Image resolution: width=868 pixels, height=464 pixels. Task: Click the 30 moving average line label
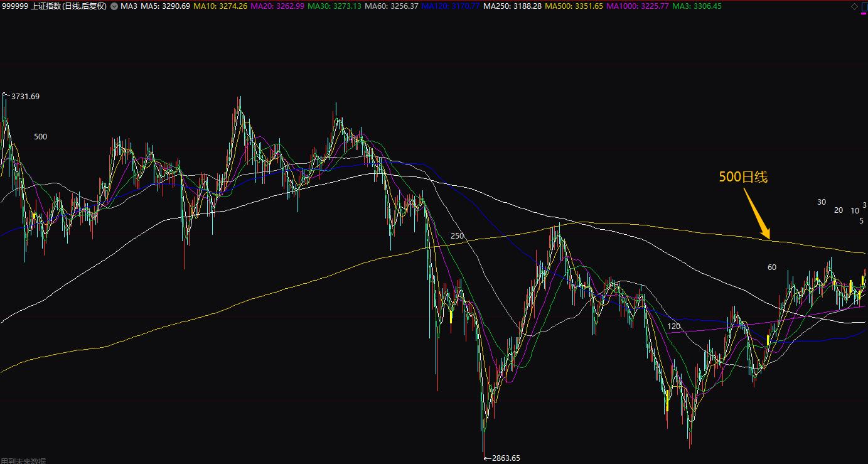point(822,202)
